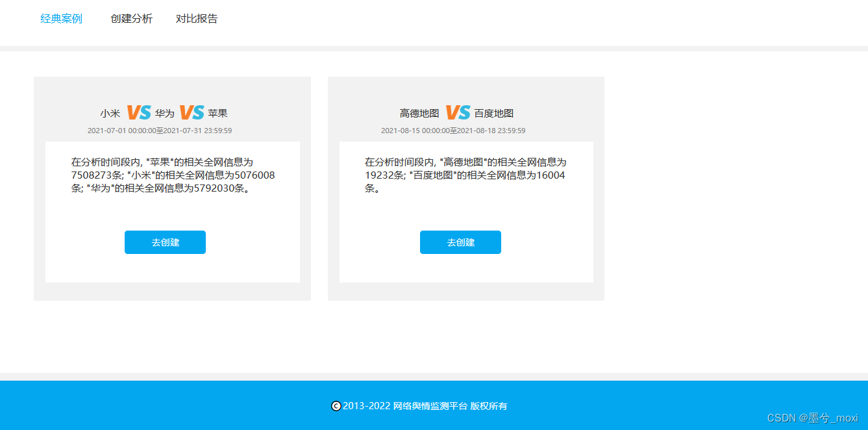Click the summary text mentioning 7508273条
The image size is (868, 430).
click(173, 175)
